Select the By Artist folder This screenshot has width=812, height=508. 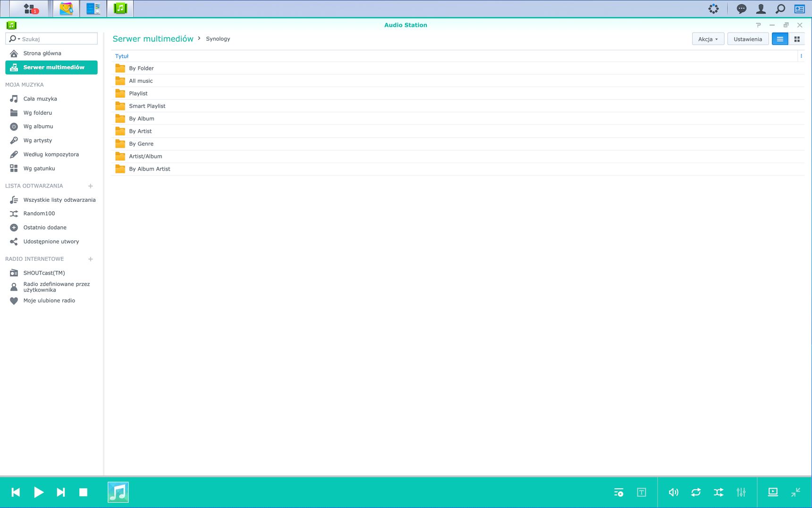click(x=457, y=131)
